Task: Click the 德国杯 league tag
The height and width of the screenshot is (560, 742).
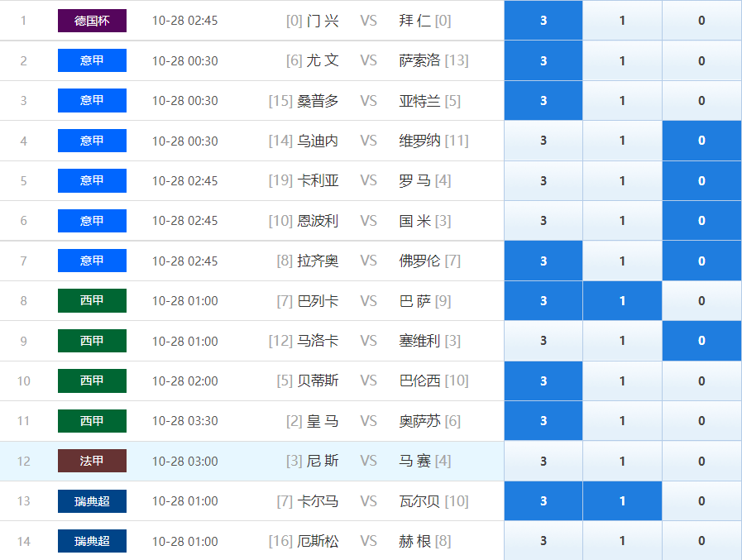Action: tap(93, 21)
